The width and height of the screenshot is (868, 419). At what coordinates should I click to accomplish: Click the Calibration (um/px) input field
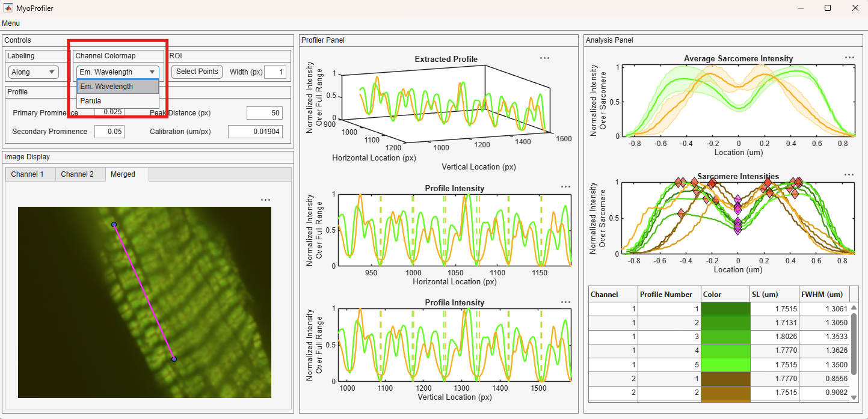pos(255,132)
